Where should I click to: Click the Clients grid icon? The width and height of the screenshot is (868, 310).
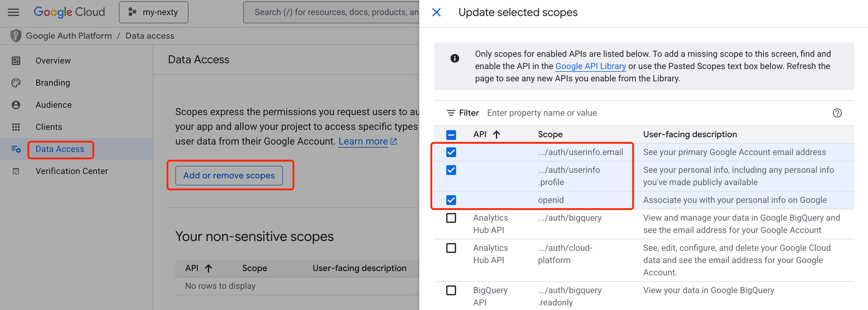click(x=16, y=127)
